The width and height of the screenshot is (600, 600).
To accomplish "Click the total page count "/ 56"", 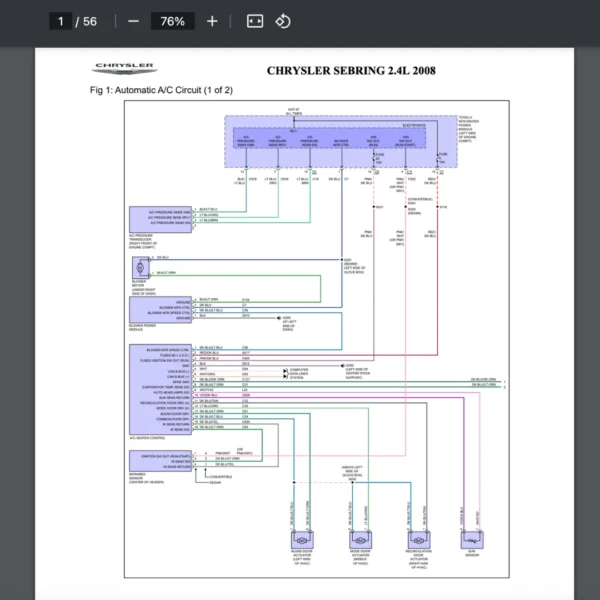I will 89,21.
